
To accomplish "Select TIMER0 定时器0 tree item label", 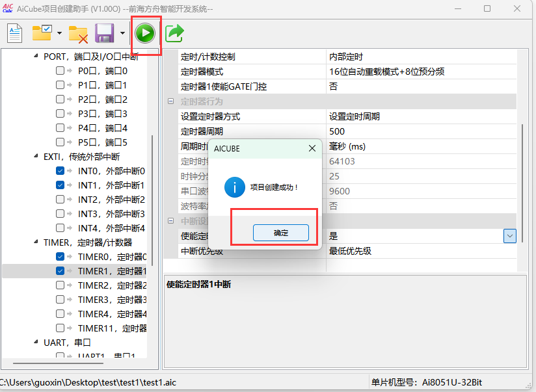I will pos(112,256).
